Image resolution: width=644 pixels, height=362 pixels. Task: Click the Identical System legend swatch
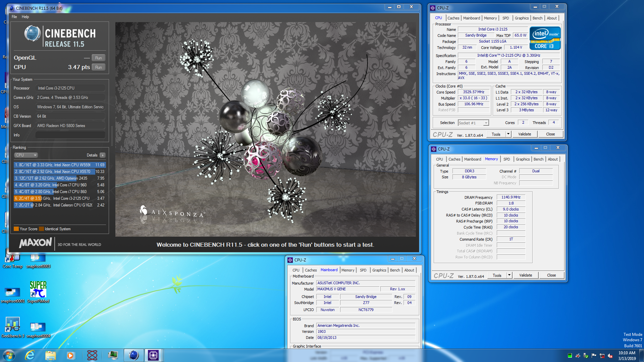pos(42,229)
